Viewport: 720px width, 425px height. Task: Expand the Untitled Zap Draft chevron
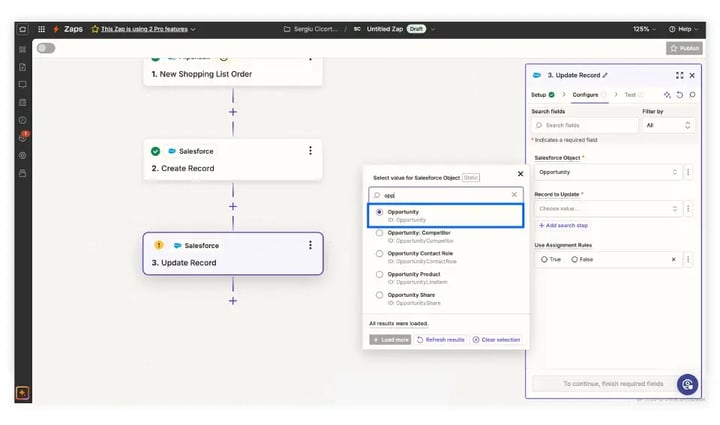pos(433,29)
